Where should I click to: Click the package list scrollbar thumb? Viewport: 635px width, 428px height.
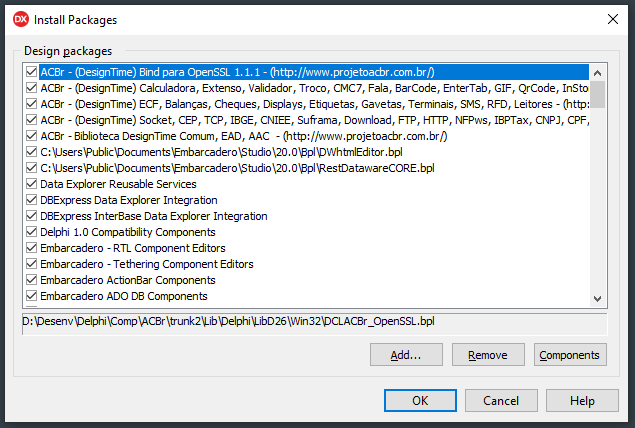[597, 94]
